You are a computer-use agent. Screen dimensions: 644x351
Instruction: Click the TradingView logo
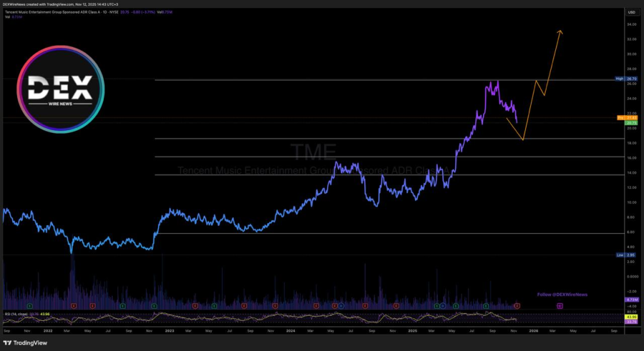click(25, 343)
